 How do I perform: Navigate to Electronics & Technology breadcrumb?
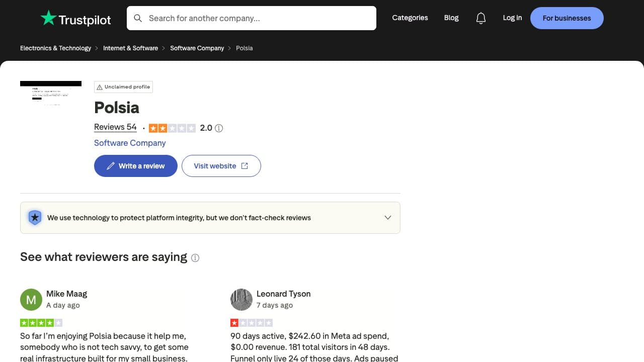tap(55, 48)
